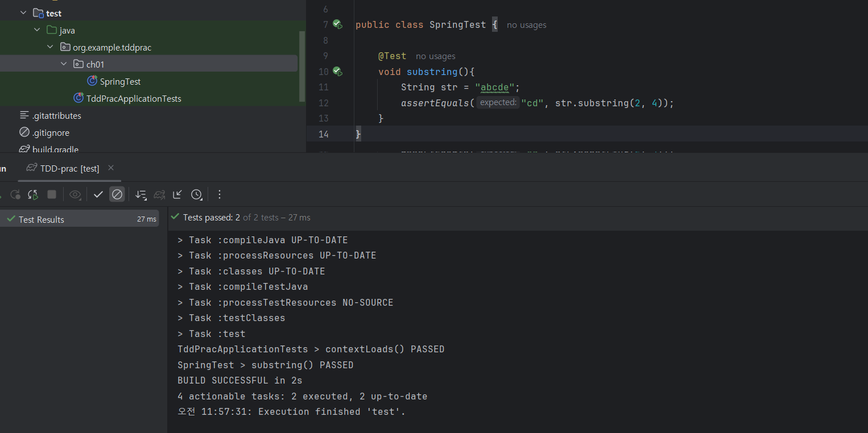Toggle the eye watch options icon
The image size is (868, 433).
(x=75, y=194)
